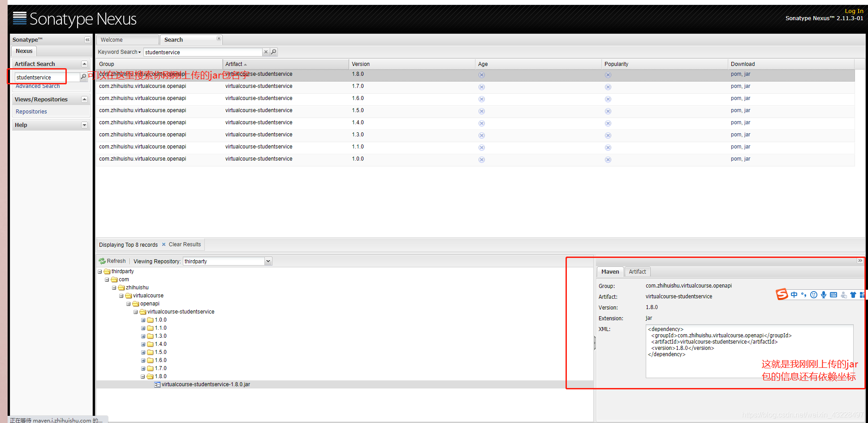Click the Refresh button in repository browser

tap(112, 261)
